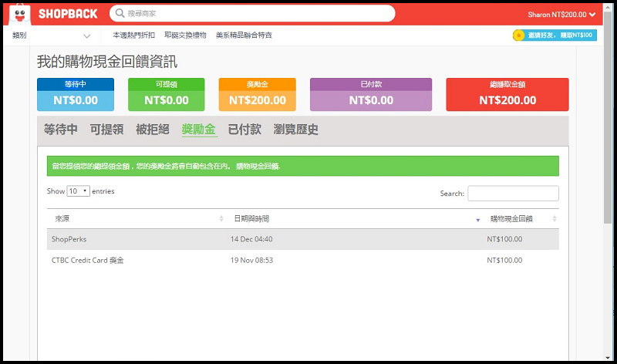Screen dimensions: 617x364
Task: Switch to the 被拒絕 tab
Action: pyautogui.click(x=153, y=129)
